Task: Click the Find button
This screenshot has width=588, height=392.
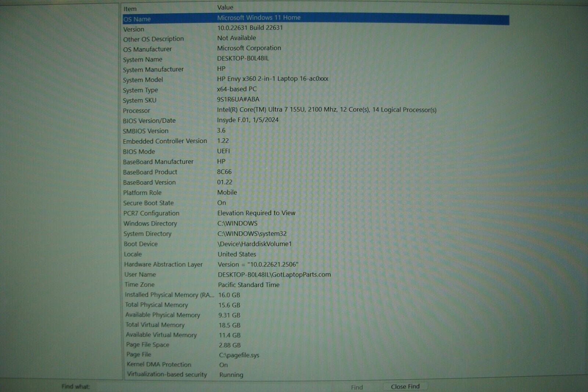Action: [x=356, y=387]
